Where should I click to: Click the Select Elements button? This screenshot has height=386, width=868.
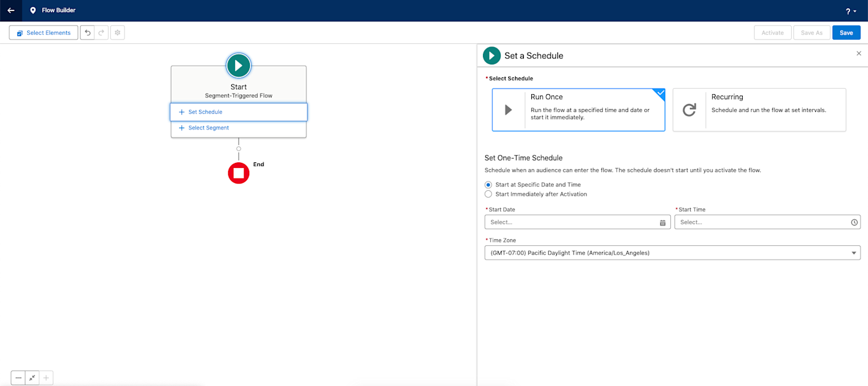[43, 33]
